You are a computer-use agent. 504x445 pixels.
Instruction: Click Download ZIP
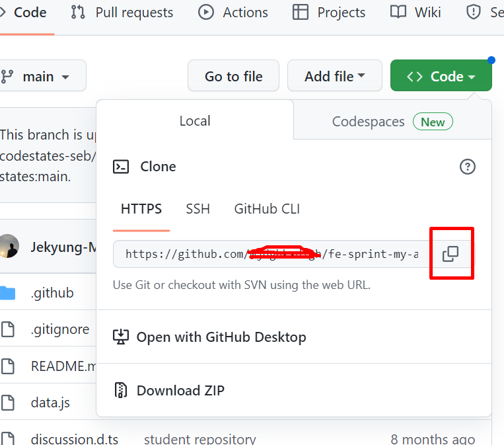coord(180,391)
